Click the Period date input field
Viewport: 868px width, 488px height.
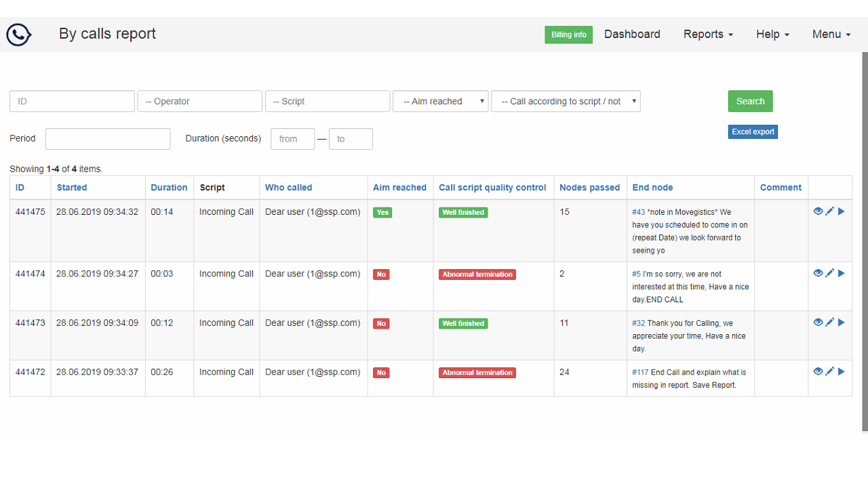[x=108, y=139]
